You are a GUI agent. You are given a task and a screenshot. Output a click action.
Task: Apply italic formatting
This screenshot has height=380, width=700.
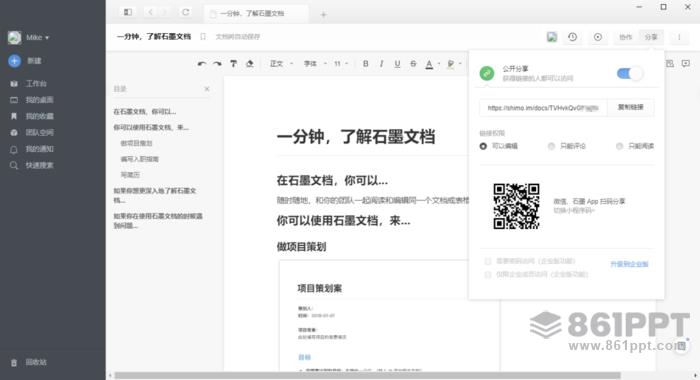[x=381, y=64]
